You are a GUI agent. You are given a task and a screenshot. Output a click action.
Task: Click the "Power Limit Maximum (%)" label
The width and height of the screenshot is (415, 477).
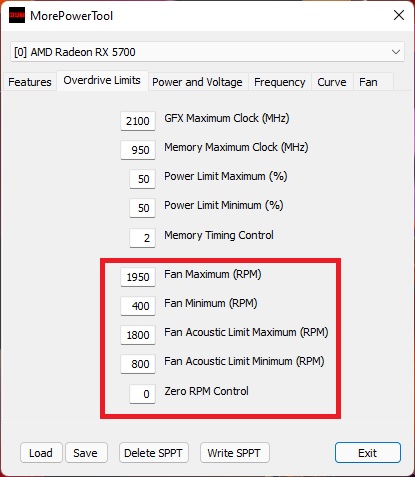tap(226, 176)
